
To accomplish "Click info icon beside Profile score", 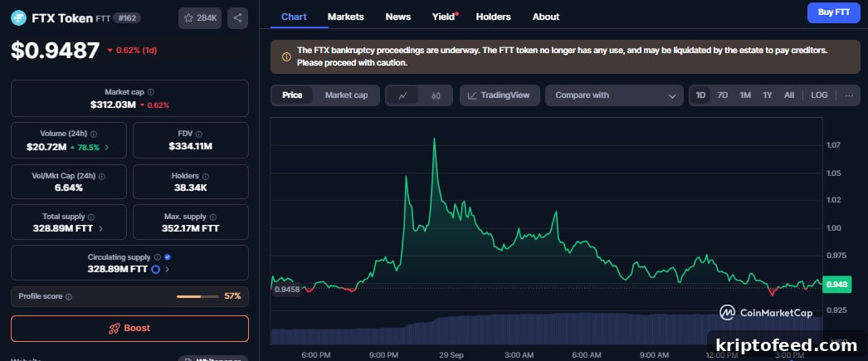I will pos(69,297).
